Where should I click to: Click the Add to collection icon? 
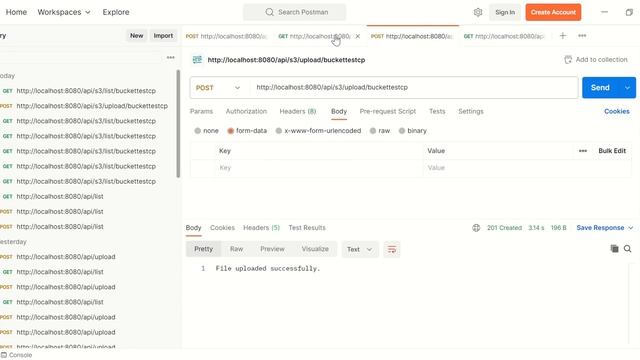click(x=568, y=60)
